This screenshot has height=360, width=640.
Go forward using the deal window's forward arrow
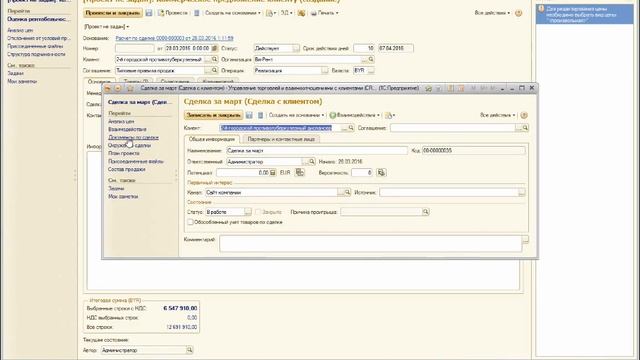coord(118,88)
